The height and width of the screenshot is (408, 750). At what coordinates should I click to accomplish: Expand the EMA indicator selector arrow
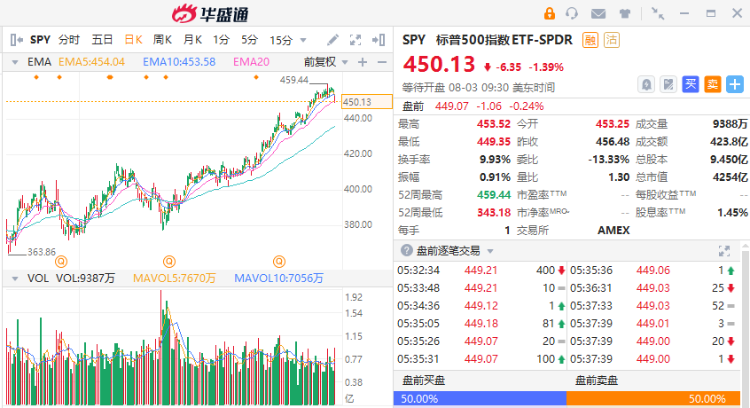15,62
